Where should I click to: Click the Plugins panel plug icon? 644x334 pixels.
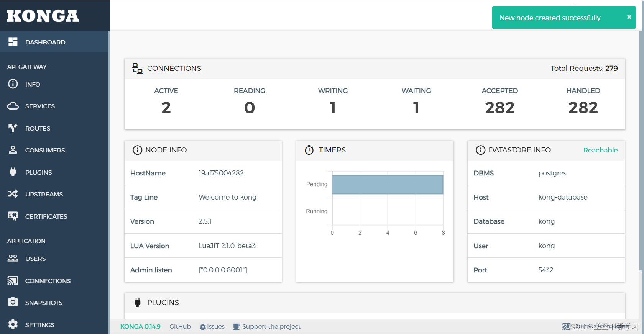pos(138,303)
